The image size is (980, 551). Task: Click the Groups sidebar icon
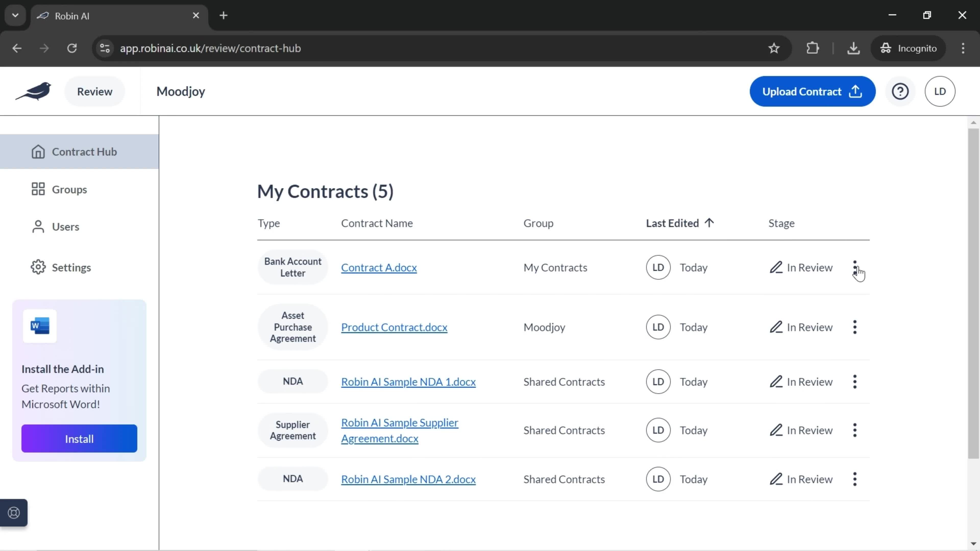[x=38, y=189]
